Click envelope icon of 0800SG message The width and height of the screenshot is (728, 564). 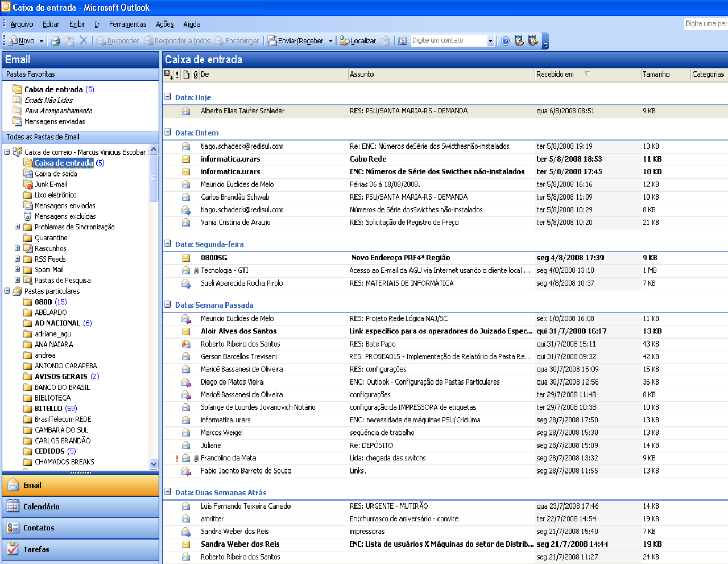tap(186, 258)
